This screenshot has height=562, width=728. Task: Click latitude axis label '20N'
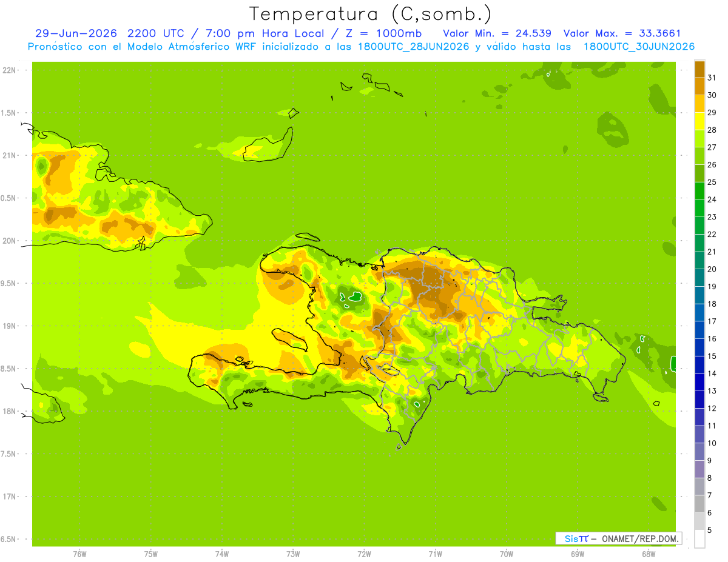coord(9,241)
